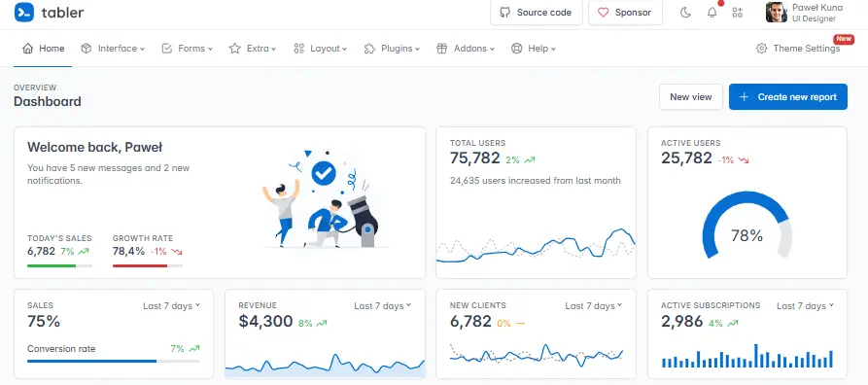Viewport: 868px width, 385px height.
Task: Toggle dark mode moon icon
Action: (685, 13)
